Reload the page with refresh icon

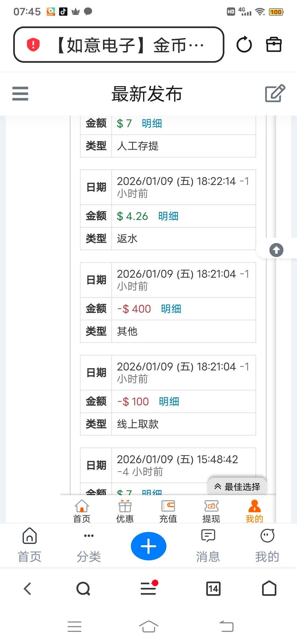[244, 45]
